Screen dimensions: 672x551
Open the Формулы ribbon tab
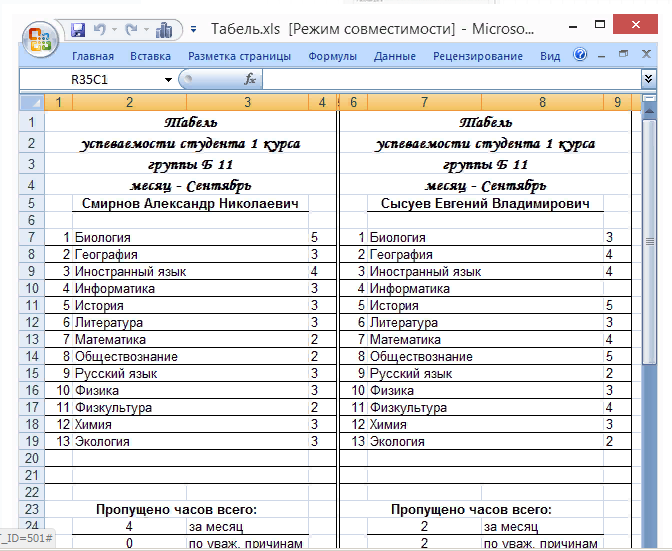(x=333, y=57)
